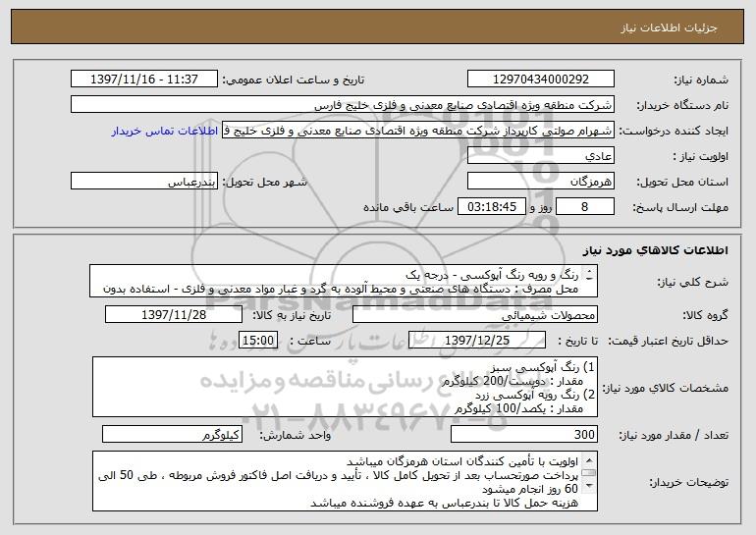Click the buyer notes text area
Viewport: 756px width, 535px height.
[x=345, y=481]
